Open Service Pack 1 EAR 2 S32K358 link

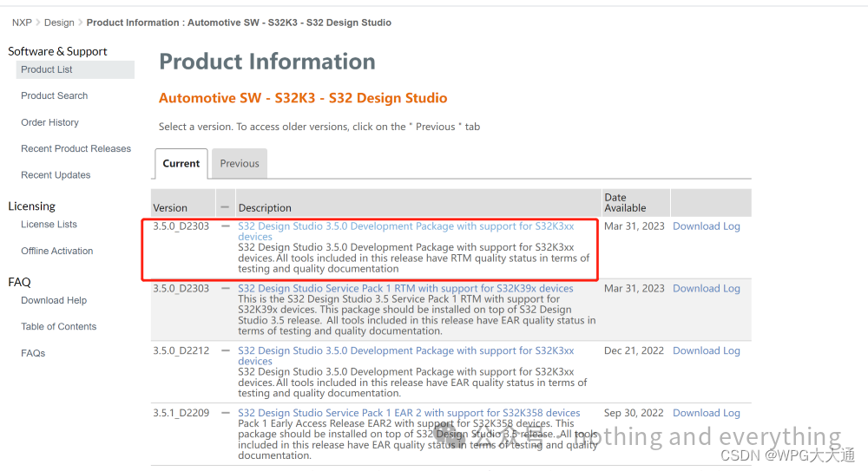[409, 413]
